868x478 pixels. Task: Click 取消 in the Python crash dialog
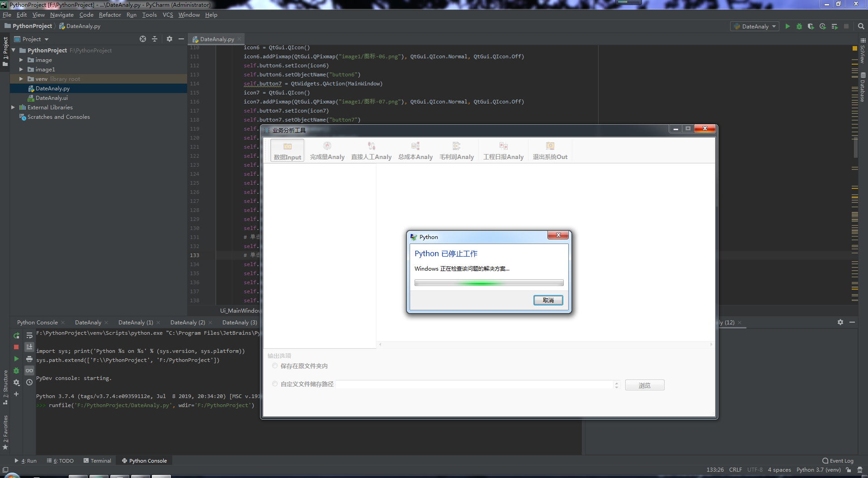pyautogui.click(x=548, y=300)
